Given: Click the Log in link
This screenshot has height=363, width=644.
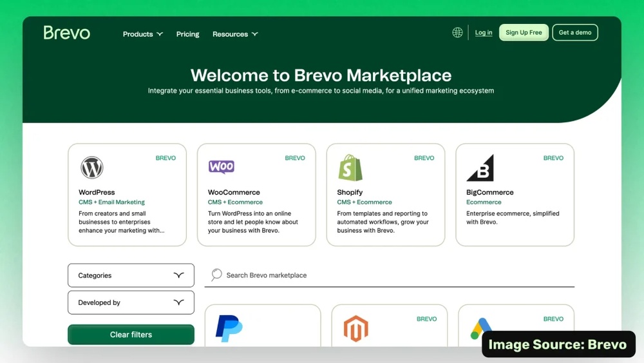Looking at the screenshot, I should (484, 32).
